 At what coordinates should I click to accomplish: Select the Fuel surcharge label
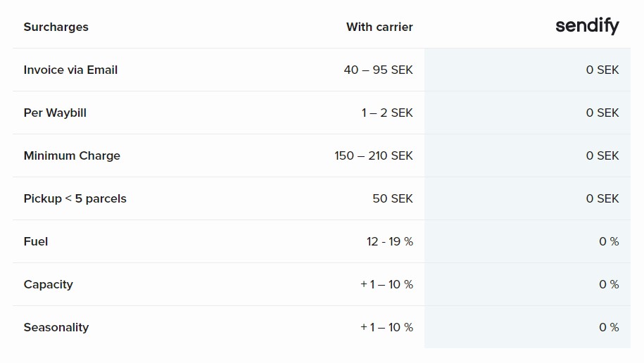coord(36,241)
